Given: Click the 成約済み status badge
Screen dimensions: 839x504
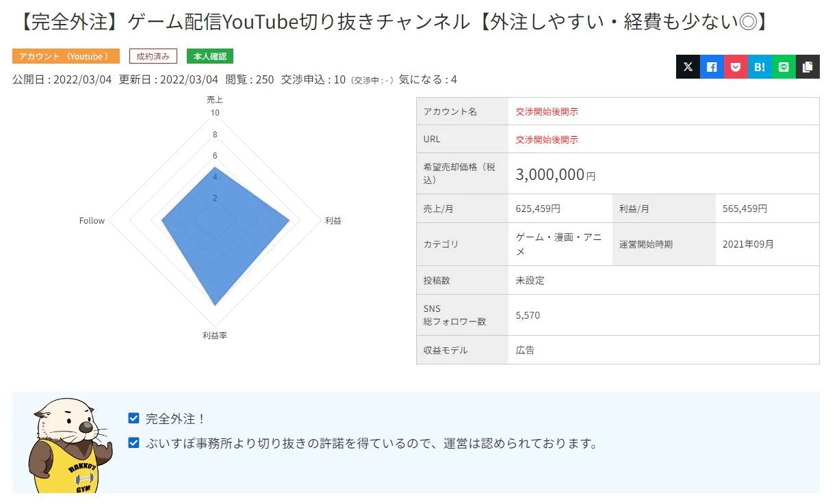Looking at the screenshot, I should (153, 56).
